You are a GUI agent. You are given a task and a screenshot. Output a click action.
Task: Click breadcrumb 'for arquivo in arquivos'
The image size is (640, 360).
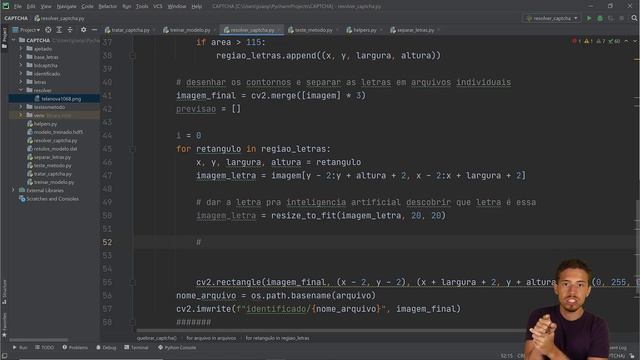[211, 338]
